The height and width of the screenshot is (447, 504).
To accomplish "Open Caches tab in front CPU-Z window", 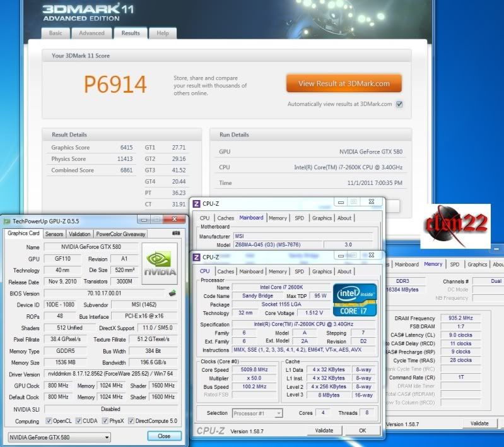I will tap(226, 271).
